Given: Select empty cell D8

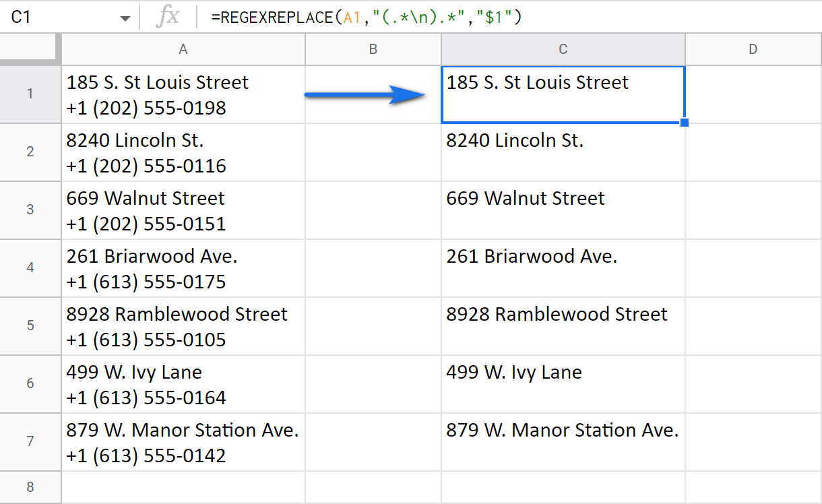Looking at the screenshot, I should pos(753,487).
